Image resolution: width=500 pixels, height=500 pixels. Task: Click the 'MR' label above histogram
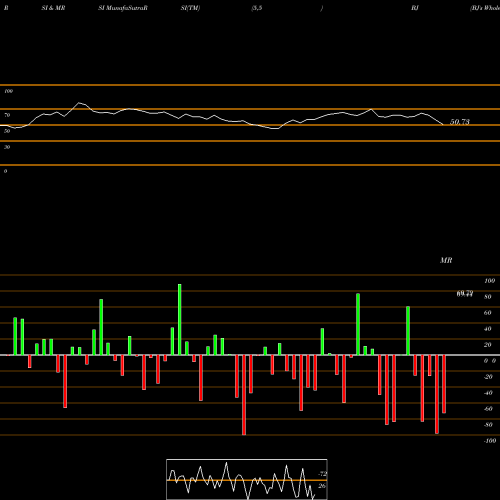446,260
